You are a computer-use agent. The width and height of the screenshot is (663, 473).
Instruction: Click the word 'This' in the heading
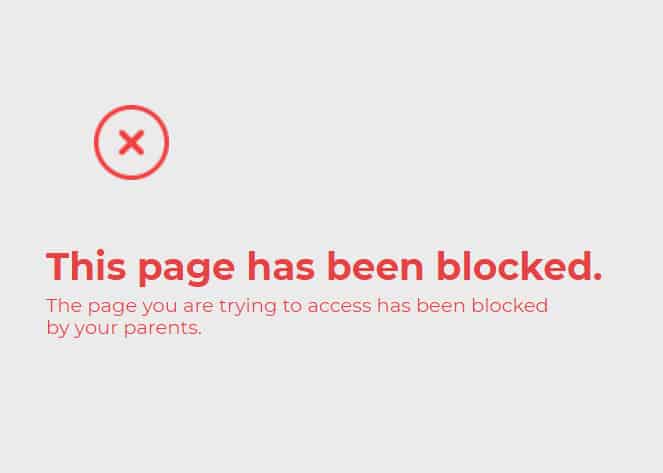(x=86, y=265)
